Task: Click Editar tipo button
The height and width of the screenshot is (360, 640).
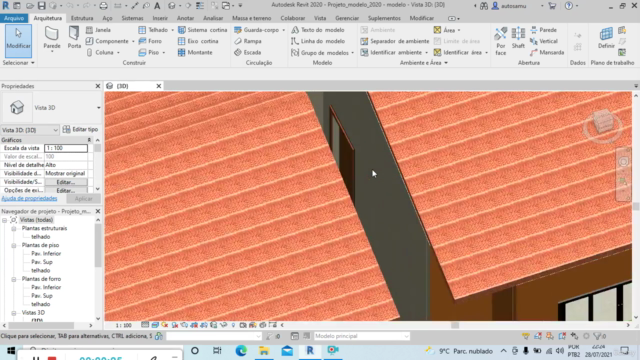Action: (x=80, y=129)
